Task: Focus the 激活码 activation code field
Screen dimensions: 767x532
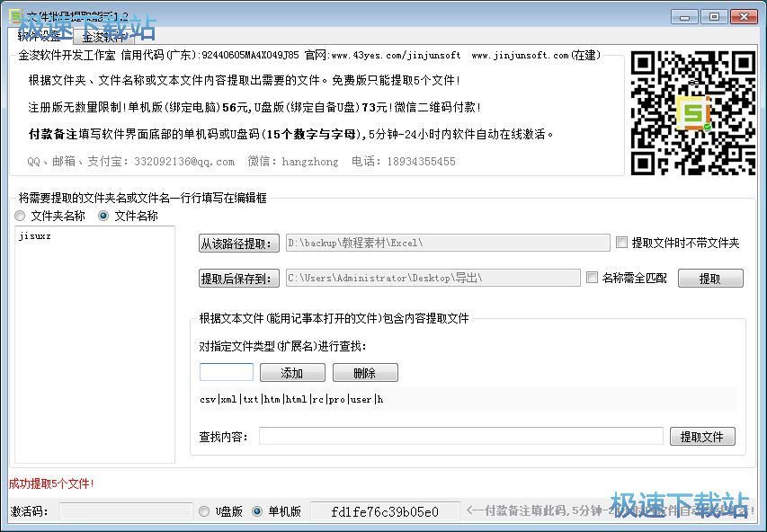Action: (x=126, y=511)
